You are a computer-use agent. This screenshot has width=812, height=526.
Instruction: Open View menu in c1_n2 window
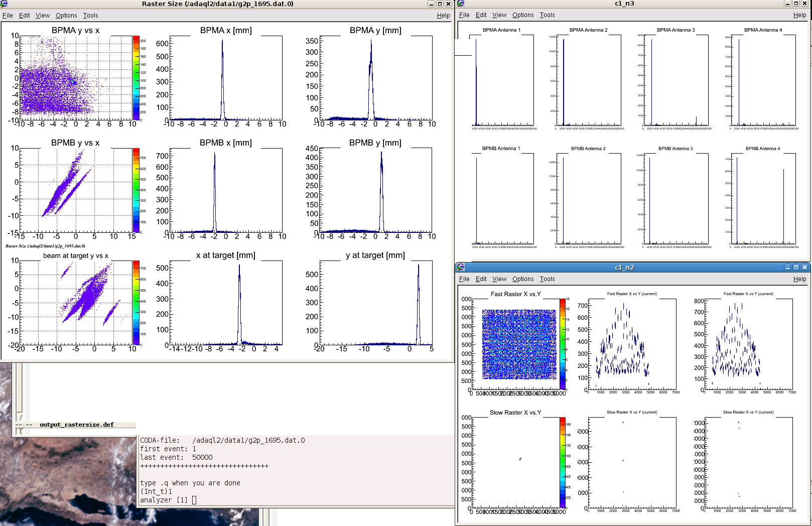(x=499, y=279)
